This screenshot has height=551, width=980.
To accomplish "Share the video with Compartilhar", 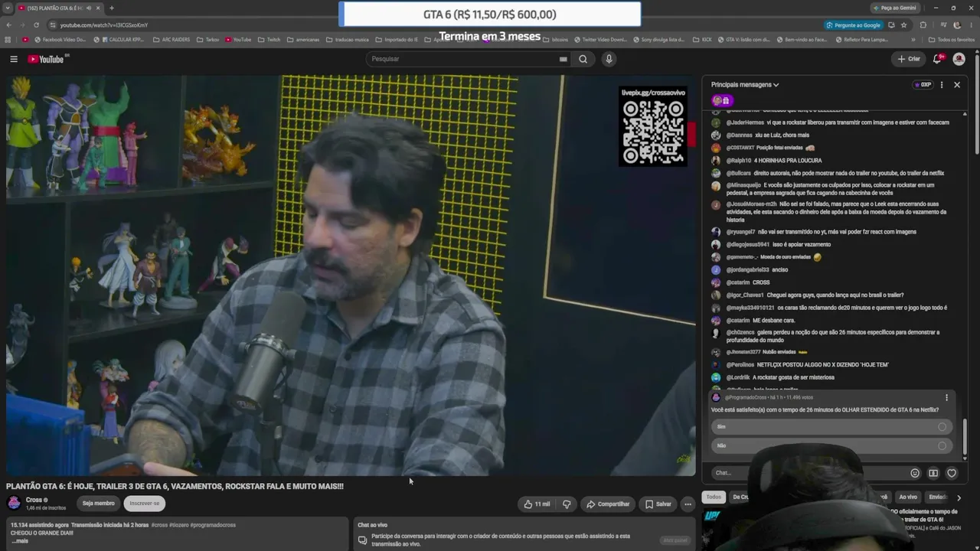I will tap(608, 504).
